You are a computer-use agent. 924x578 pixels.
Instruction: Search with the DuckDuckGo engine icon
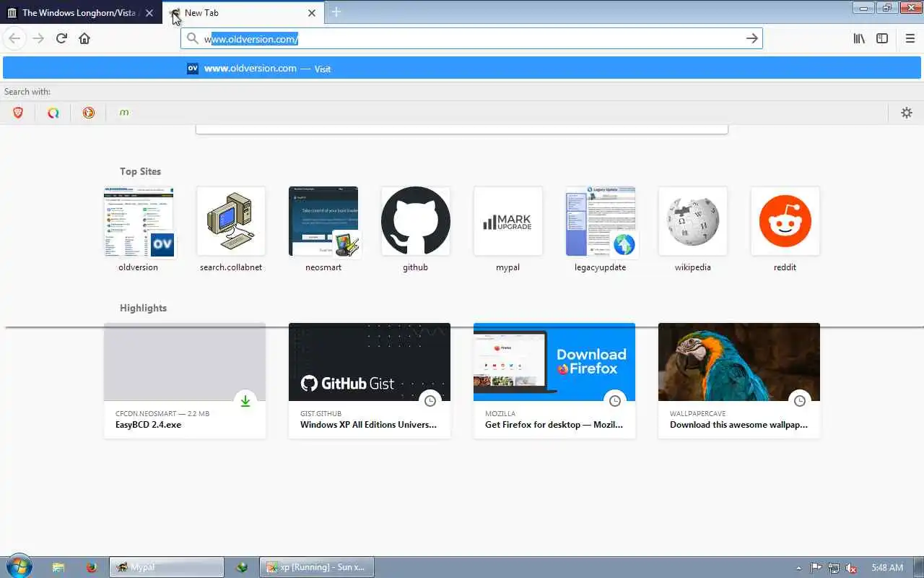point(89,113)
